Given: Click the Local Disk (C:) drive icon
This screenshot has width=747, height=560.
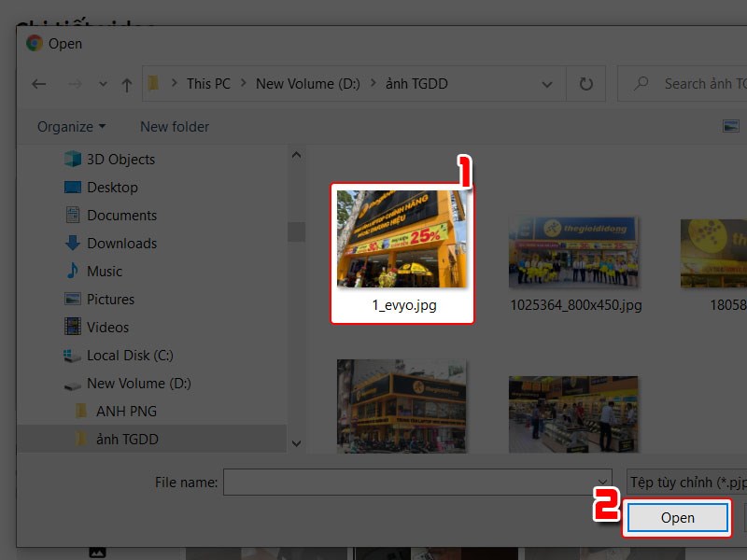Looking at the screenshot, I should (x=72, y=356).
